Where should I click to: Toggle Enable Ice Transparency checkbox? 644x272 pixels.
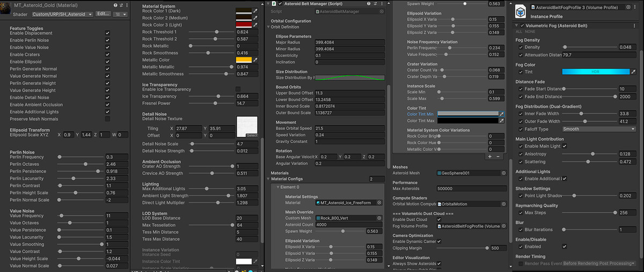tap(238, 89)
